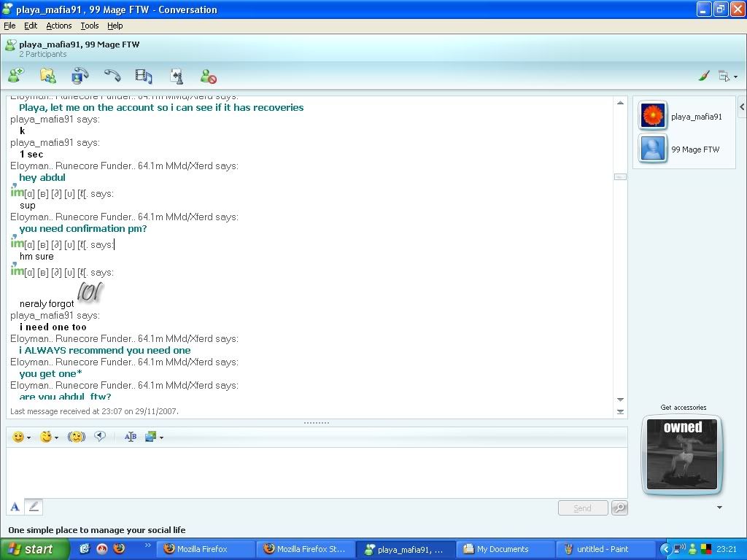The width and height of the screenshot is (747, 560).
Task: Click the phone handset call icon
Action: click(x=112, y=75)
